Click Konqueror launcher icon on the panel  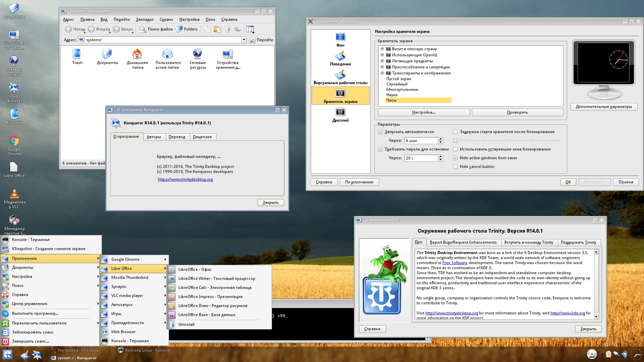click(37, 355)
